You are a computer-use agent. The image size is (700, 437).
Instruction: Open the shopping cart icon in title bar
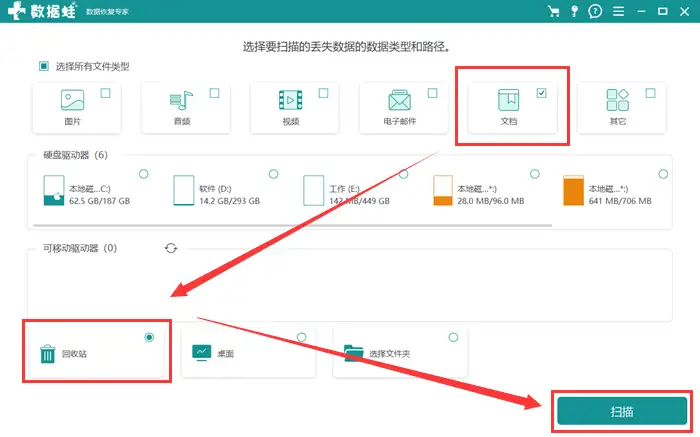click(554, 11)
